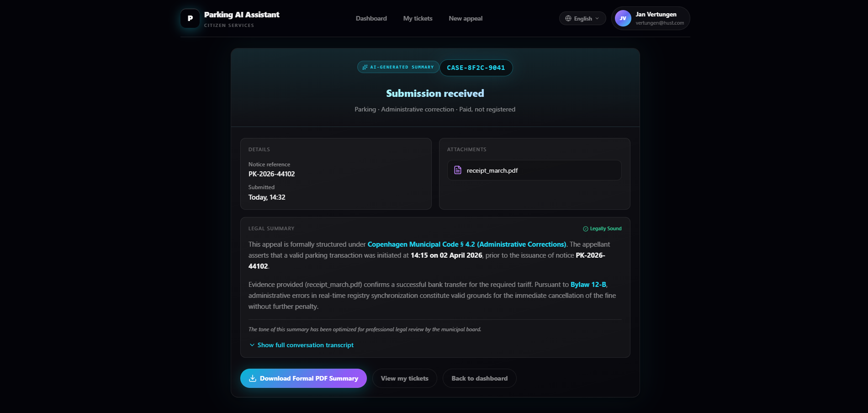Click the JV user avatar
Image resolution: width=868 pixels, height=413 pixels.
[623, 19]
